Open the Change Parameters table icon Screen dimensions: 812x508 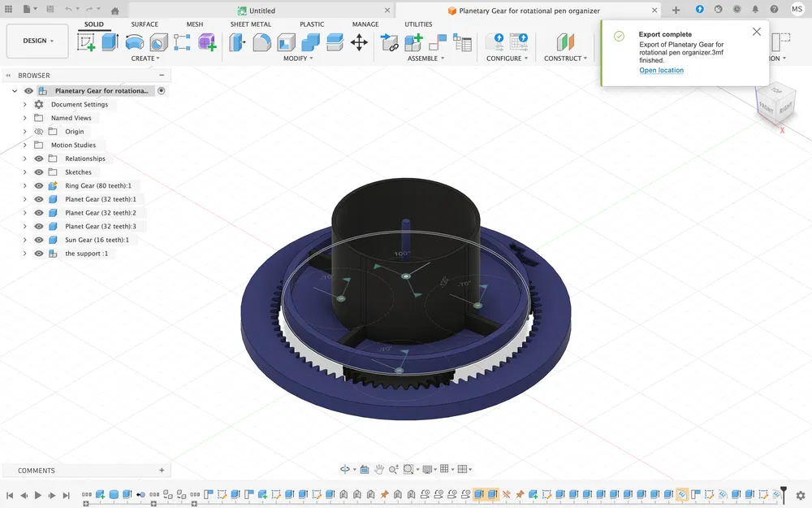[x=462, y=42]
